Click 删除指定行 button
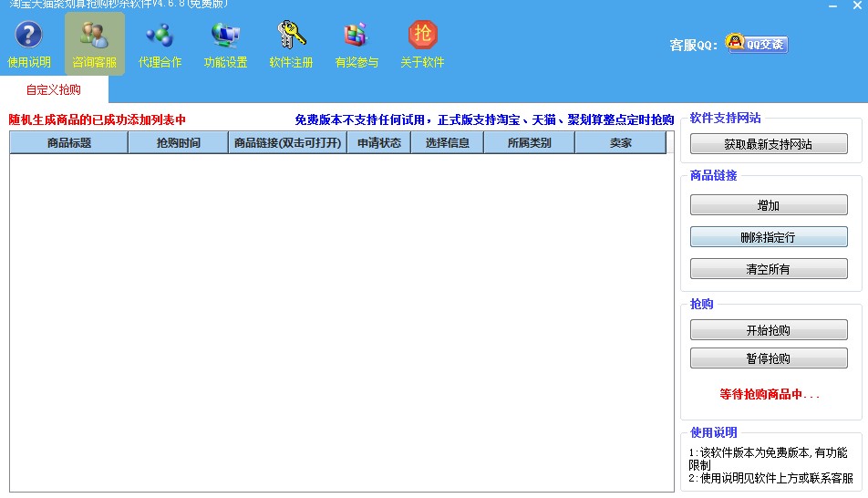This screenshot has width=868, height=498. (x=769, y=237)
